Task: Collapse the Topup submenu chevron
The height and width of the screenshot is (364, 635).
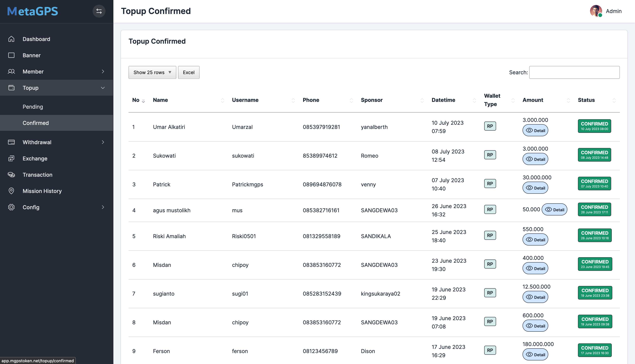Action: [103, 88]
